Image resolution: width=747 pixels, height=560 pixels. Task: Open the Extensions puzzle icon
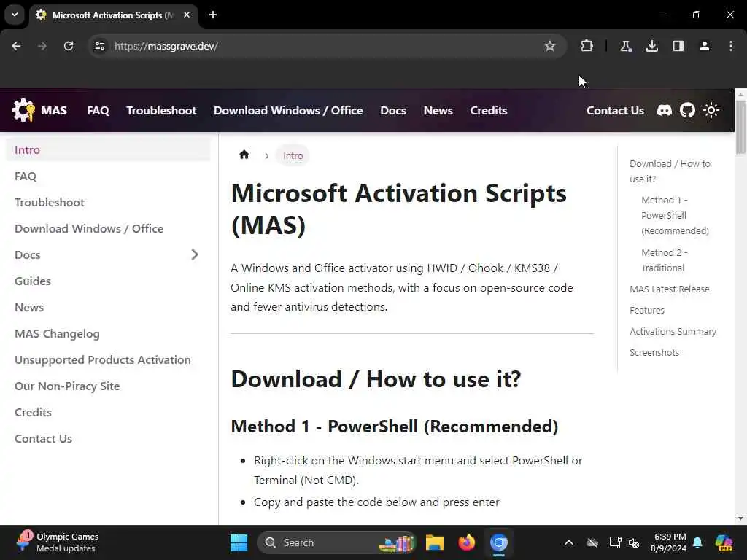587,46
